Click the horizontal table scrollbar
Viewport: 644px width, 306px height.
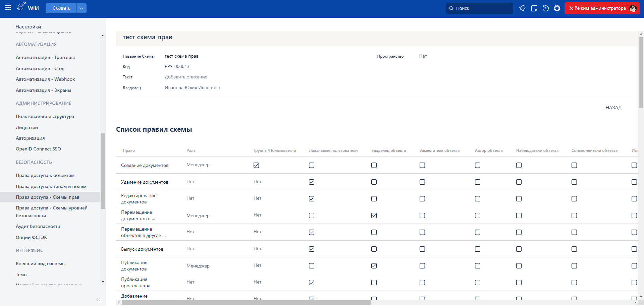(x=246, y=302)
